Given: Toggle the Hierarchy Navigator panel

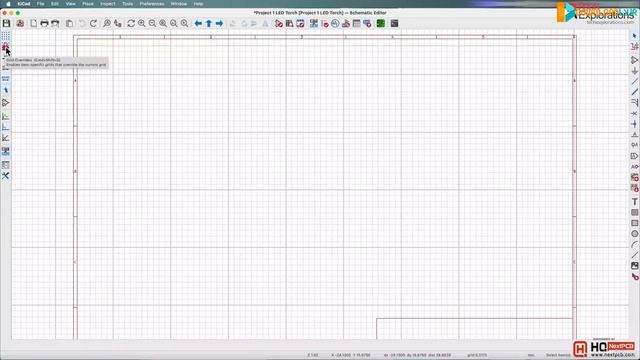Looking at the screenshot, I should [x=5, y=165].
